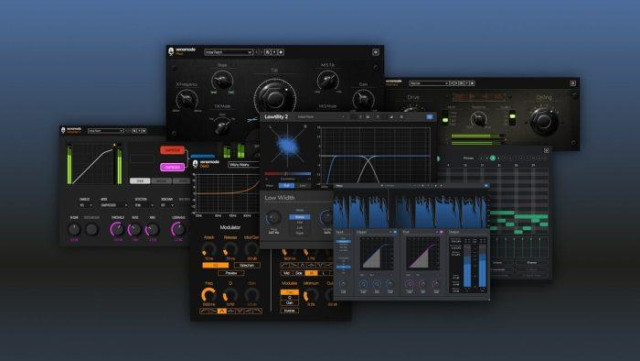
Task: Select Right mode in LowBitty 2 Low Width
Action: tap(300, 233)
